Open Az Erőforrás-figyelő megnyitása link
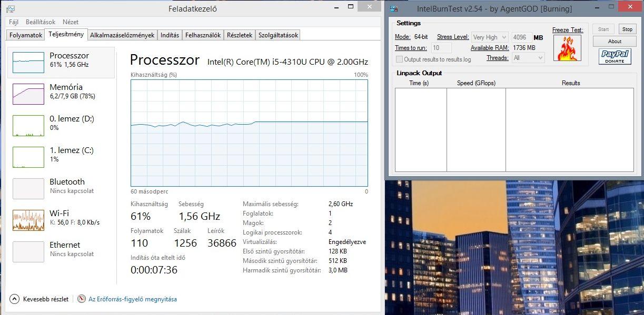 (133, 299)
